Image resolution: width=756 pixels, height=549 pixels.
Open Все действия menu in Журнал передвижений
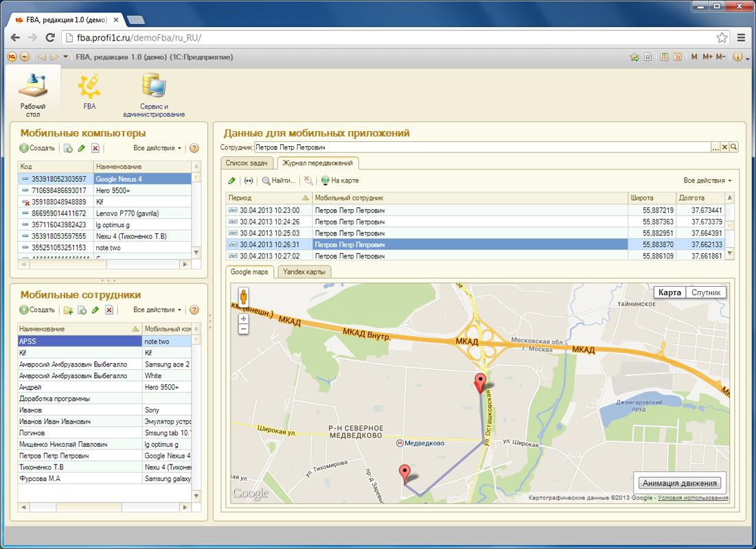click(x=707, y=180)
